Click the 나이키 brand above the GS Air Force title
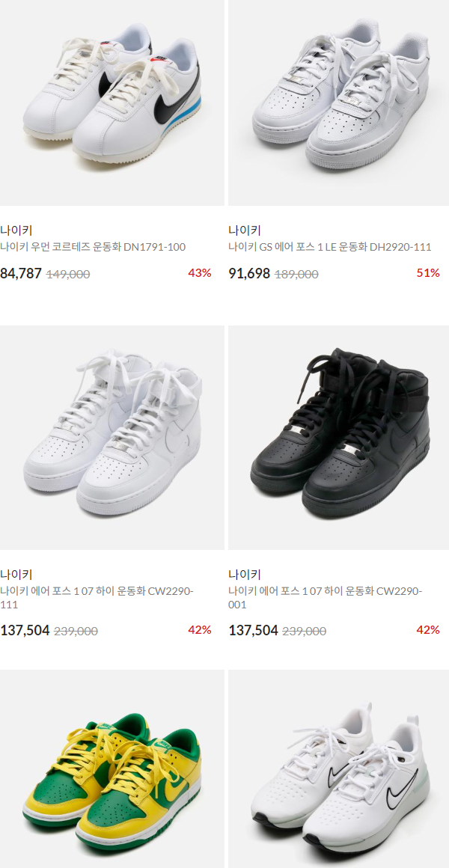This screenshot has height=868, width=449. [245, 230]
